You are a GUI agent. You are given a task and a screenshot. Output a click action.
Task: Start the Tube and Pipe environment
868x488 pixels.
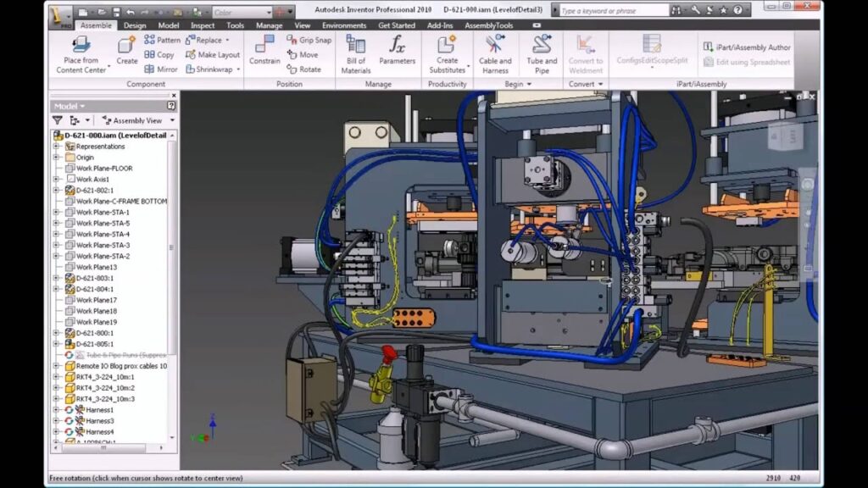(x=542, y=54)
